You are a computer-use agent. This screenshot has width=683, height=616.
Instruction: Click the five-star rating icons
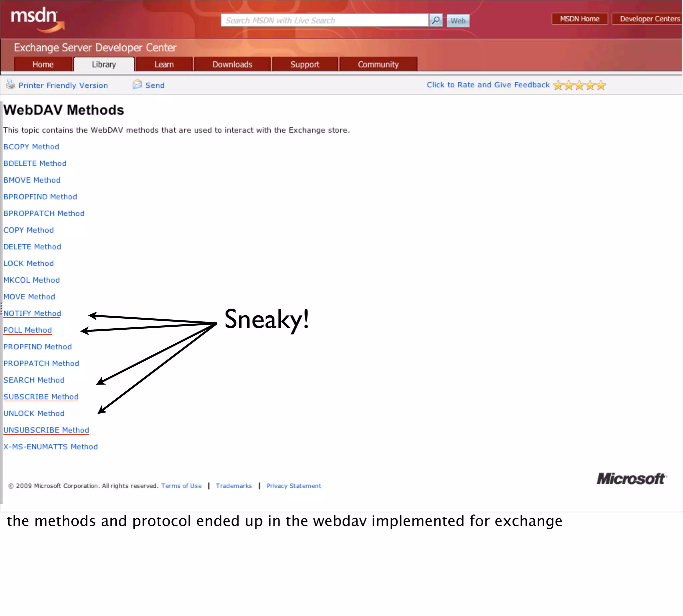pos(579,85)
